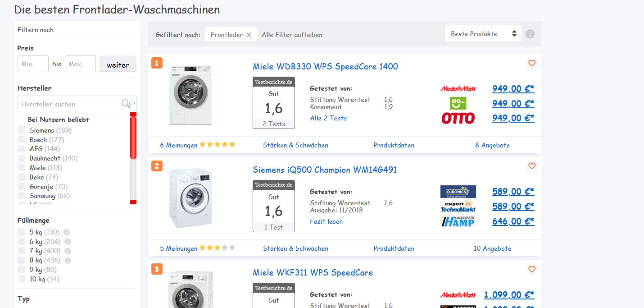Check the Siemens manufacturer checkbox
This screenshot has height=308, width=644.
21,130
